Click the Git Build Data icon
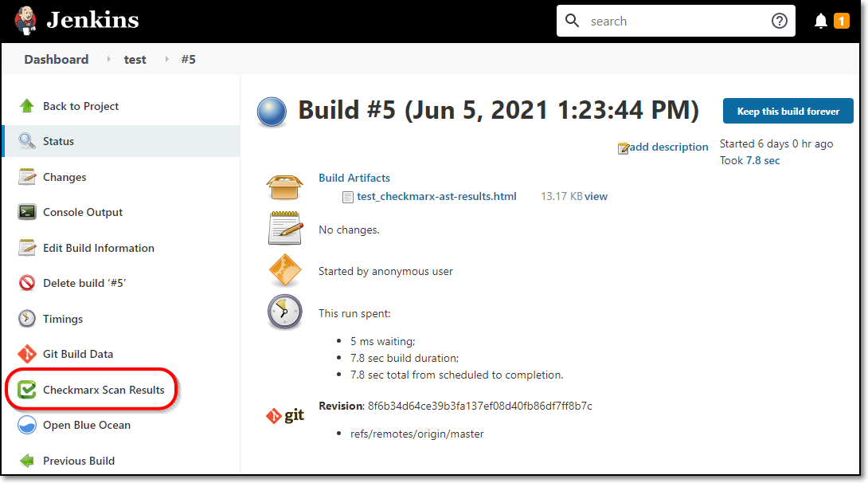 click(x=26, y=354)
